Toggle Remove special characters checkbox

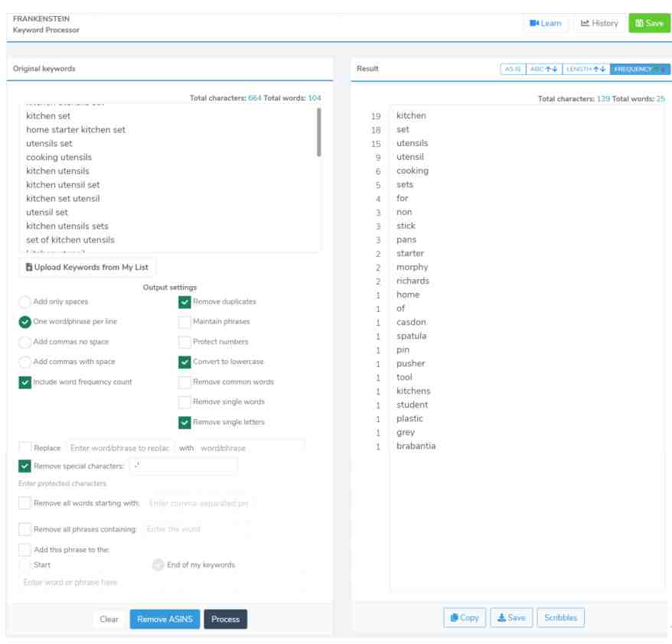tap(24, 466)
